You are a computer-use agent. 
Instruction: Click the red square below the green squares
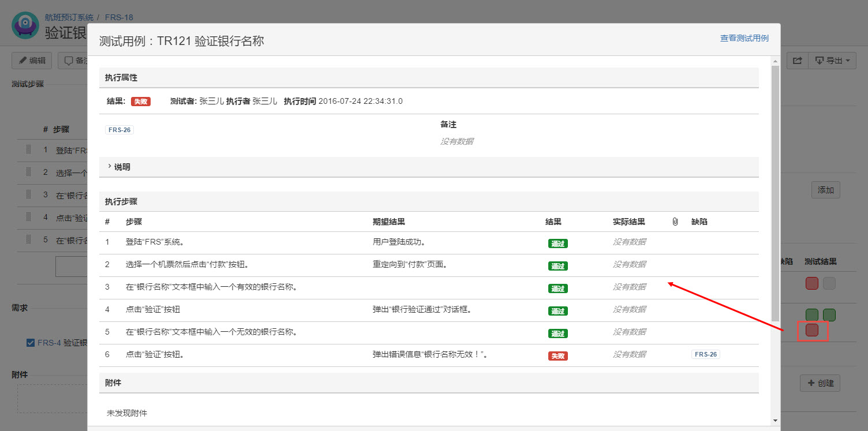pyautogui.click(x=812, y=330)
